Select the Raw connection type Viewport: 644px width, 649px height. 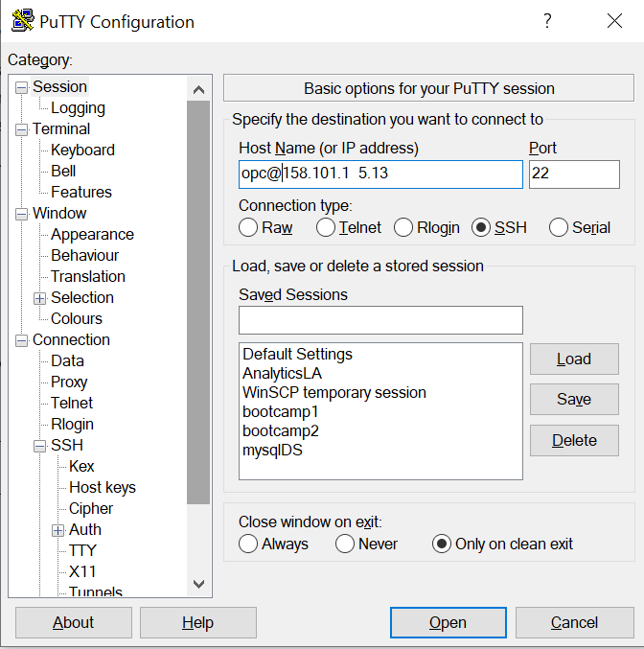[x=248, y=227]
